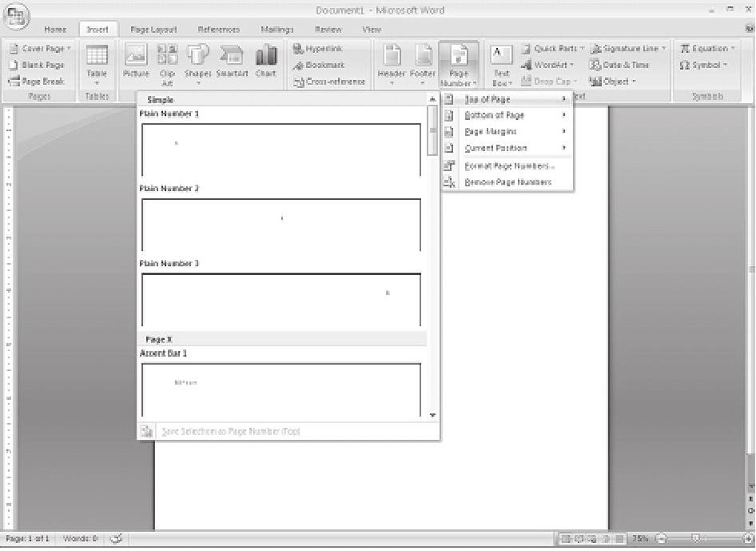Open the Clip Art tool
The image size is (756, 551).
(x=167, y=62)
